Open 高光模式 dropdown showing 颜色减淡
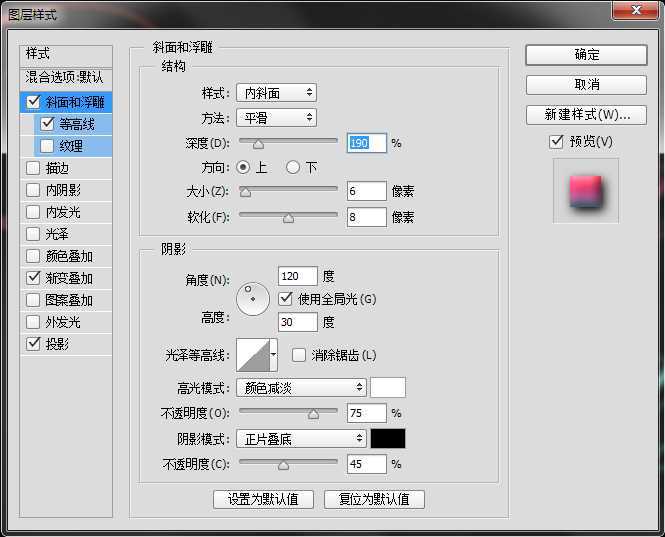The width and height of the screenshot is (665, 537). [301, 387]
